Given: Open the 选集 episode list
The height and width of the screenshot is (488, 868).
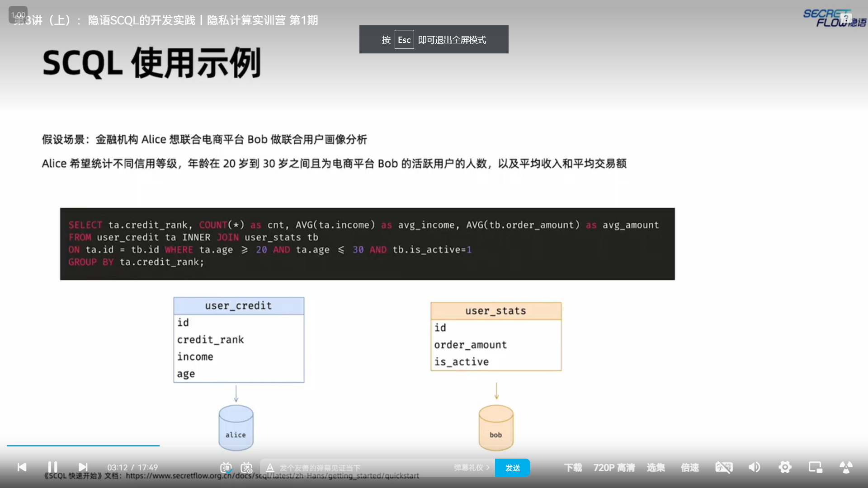Looking at the screenshot, I should pyautogui.click(x=656, y=468).
